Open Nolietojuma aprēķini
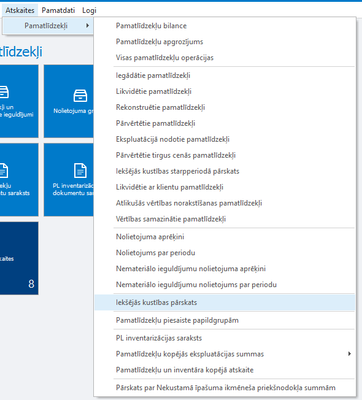This screenshot has height=400, width=362. [x=225, y=237]
